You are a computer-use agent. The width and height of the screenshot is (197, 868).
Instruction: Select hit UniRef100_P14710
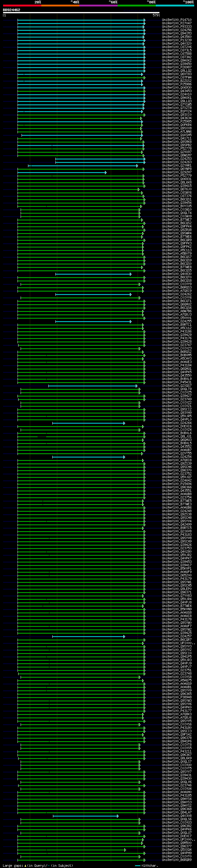click(176, 20)
